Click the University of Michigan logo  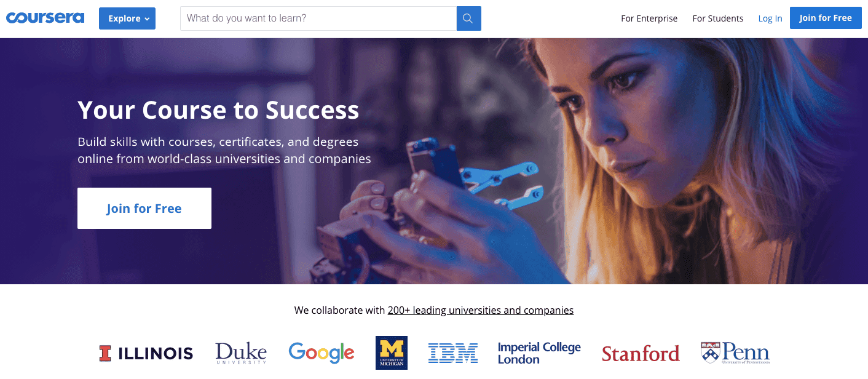[x=392, y=352]
